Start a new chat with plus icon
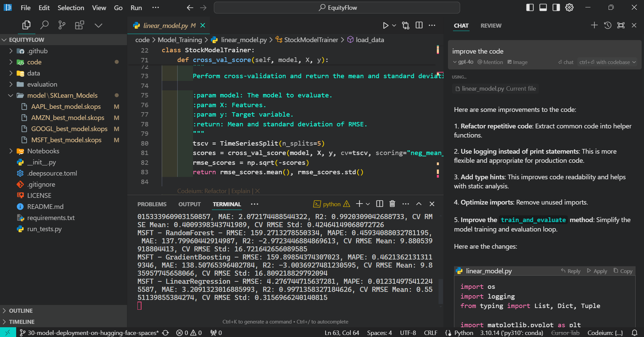 click(594, 25)
